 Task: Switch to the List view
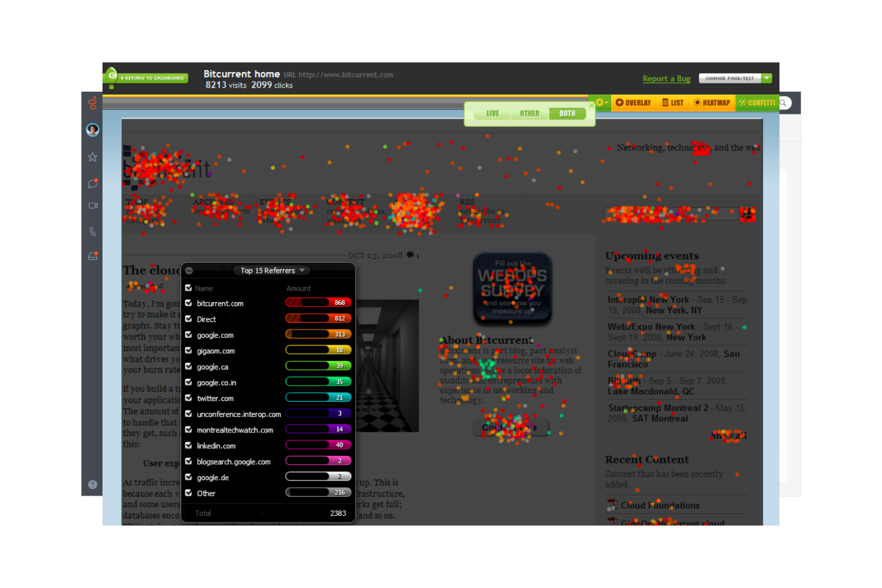click(673, 102)
